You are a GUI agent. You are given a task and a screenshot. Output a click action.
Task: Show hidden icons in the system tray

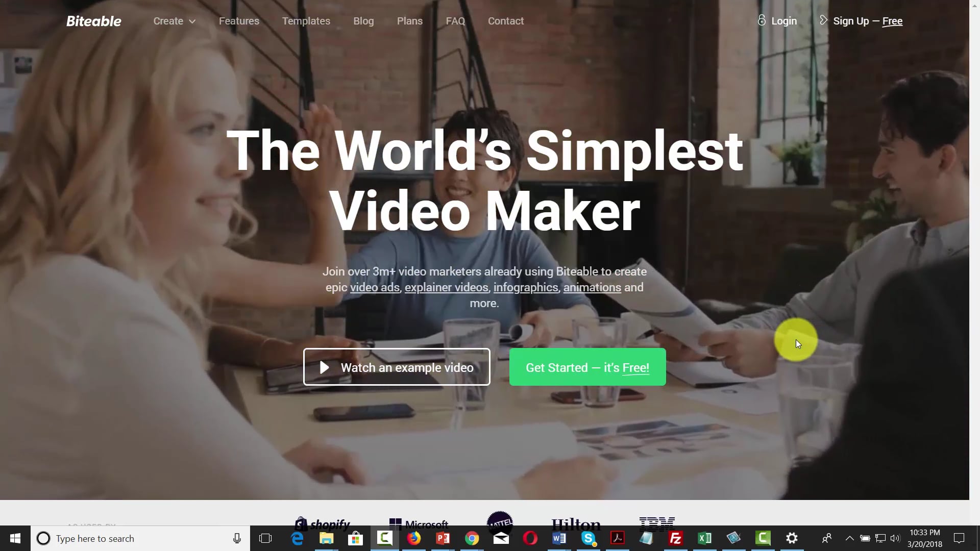[849, 538]
